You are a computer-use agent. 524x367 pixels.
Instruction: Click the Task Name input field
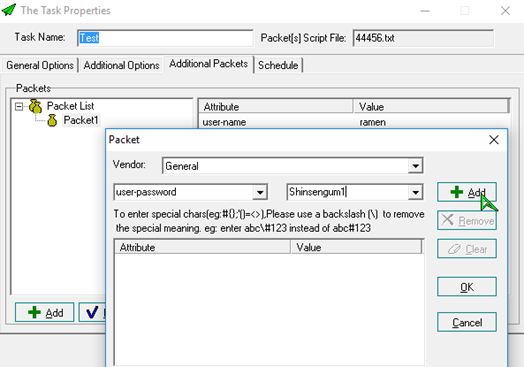(x=165, y=38)
